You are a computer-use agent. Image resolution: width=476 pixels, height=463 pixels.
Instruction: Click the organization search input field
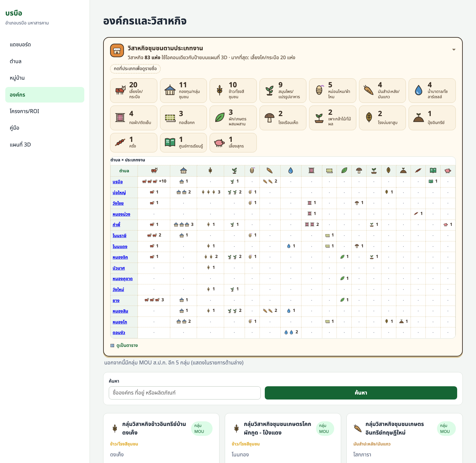coord(185,393)
